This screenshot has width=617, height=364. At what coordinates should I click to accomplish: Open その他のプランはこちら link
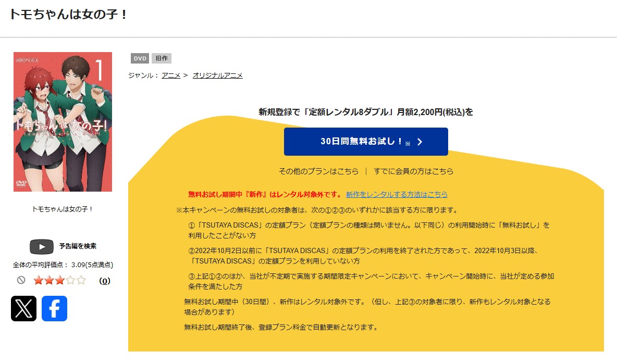(318, 171)
